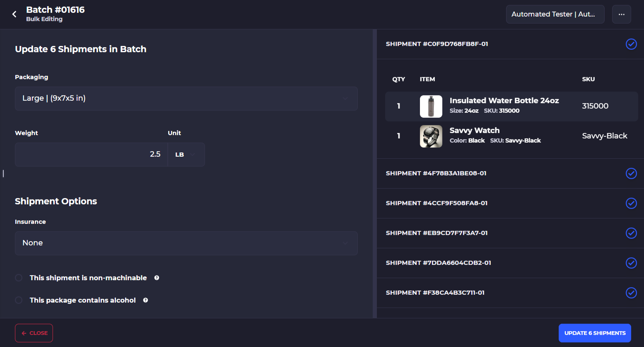644x347 pixels.
Task: Expand shipment #4F78B3A1BE08-01 row
Action: click(x=510, y=173)
